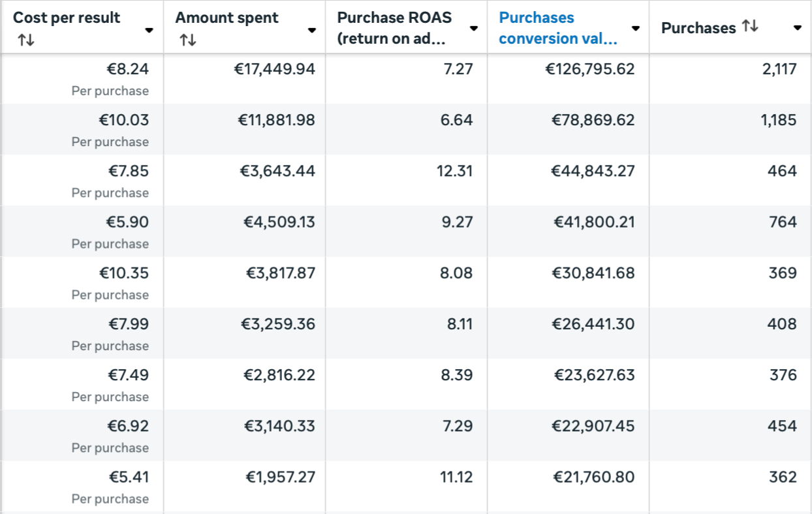Screen dimensions: 812x514
Task: Select the 764 purchases cell
Action: coord(783,222)
